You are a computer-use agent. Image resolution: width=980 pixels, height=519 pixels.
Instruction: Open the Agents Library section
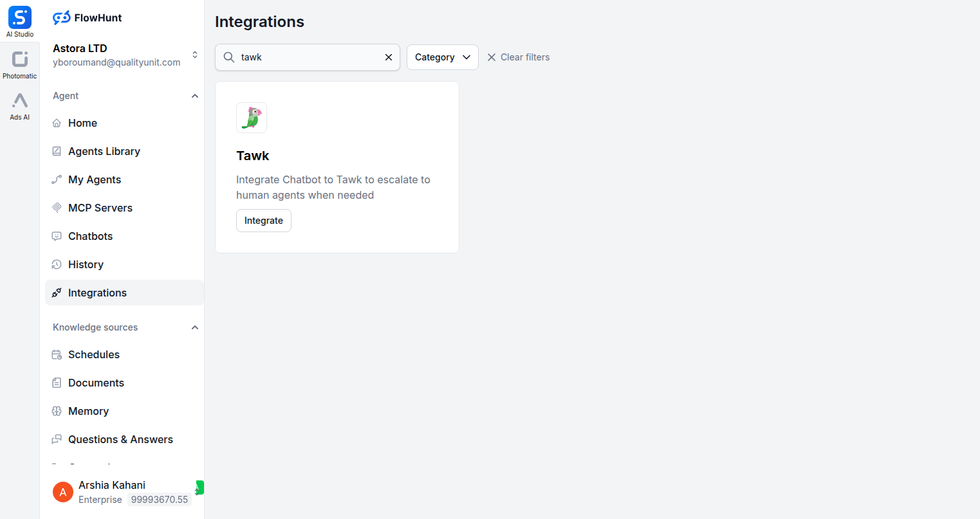pyautogui.click(x=104, y=151)
